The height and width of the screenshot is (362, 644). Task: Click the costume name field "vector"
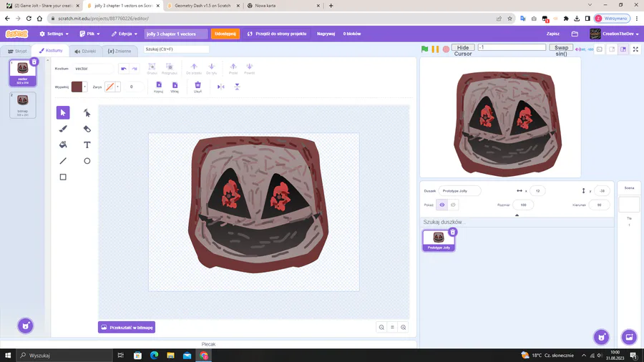tap(93, 69)
